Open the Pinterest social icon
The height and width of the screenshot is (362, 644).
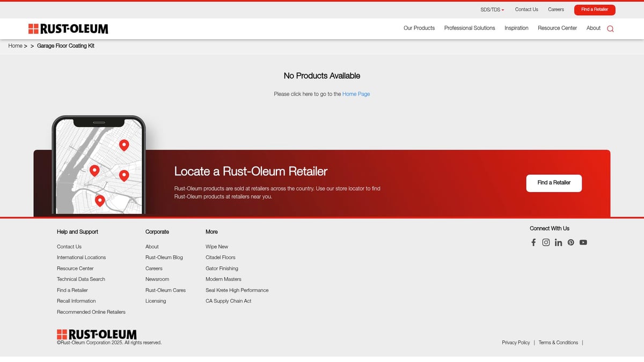[x=570, y=242]
